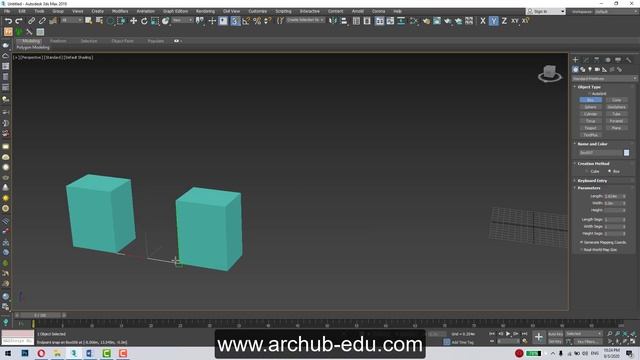640x360 pixels.
Task: Toggle the Angle Snap icon
Action: click(x=246, y=21)
